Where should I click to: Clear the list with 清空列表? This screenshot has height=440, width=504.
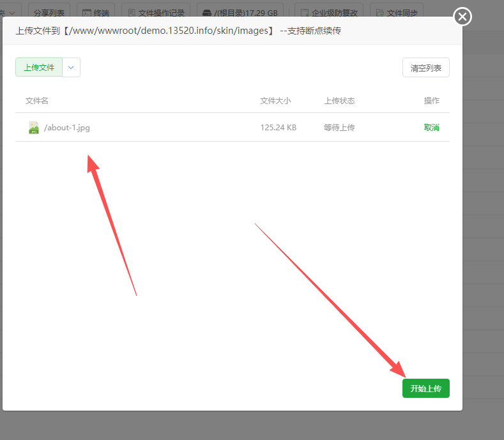point(426,68)
